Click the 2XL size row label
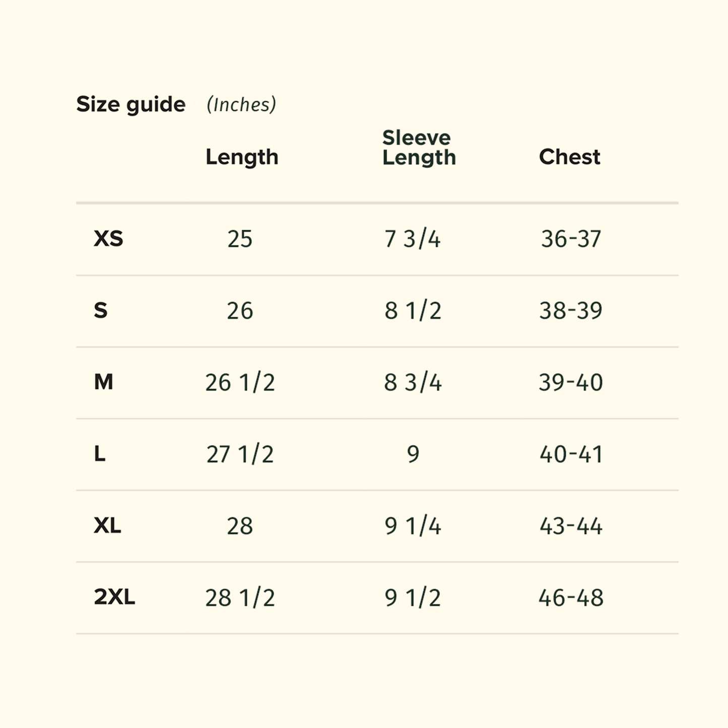The image size is (728, 728). (114, 598)
